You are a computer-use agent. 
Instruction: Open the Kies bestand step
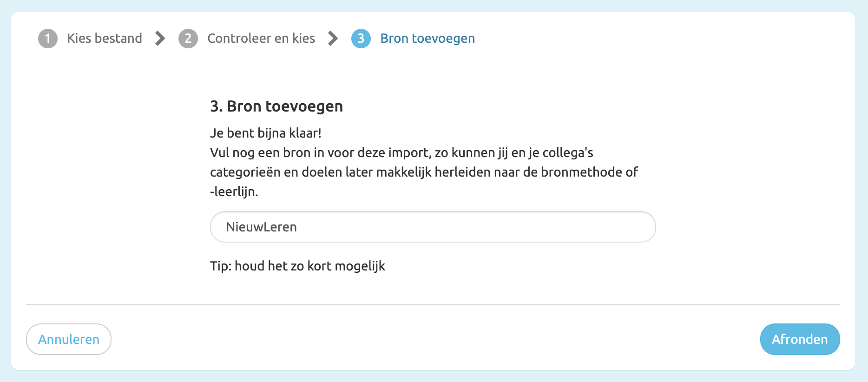click(104, 39)
